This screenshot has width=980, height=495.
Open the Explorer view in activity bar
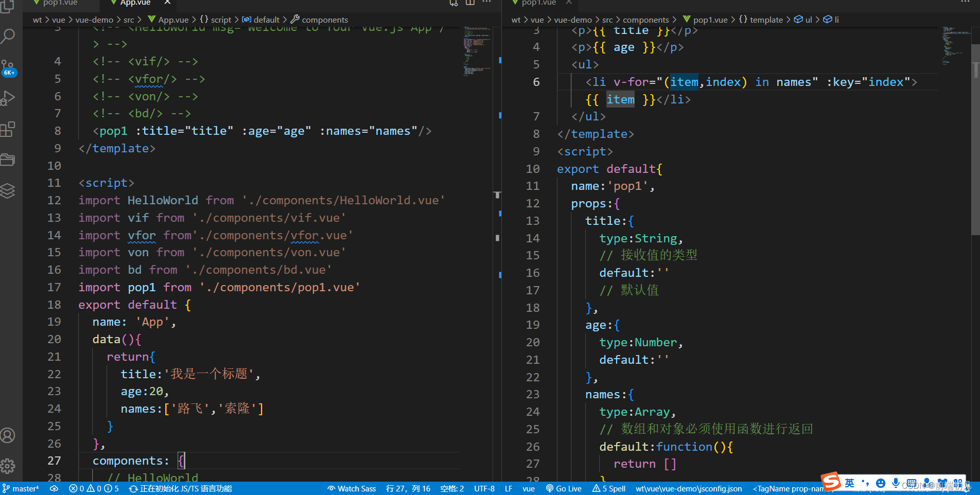pyautogui.click(x=8, y=6)
